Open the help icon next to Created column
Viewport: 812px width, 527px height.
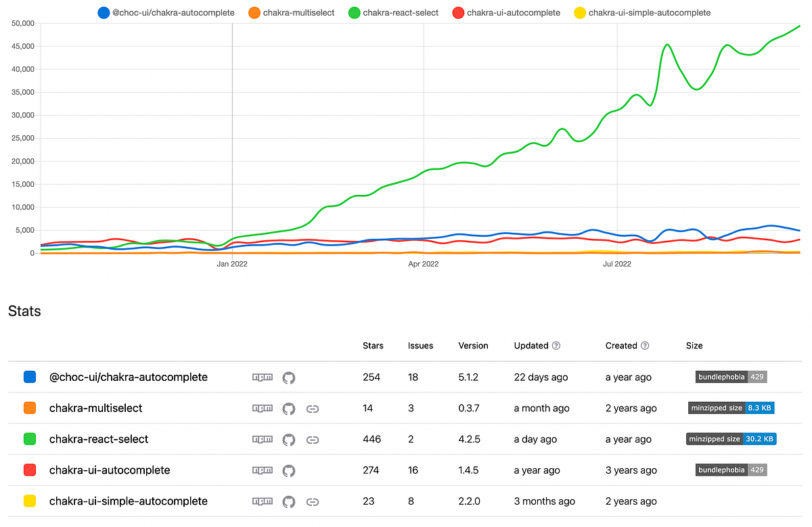[x=646, y=346]
